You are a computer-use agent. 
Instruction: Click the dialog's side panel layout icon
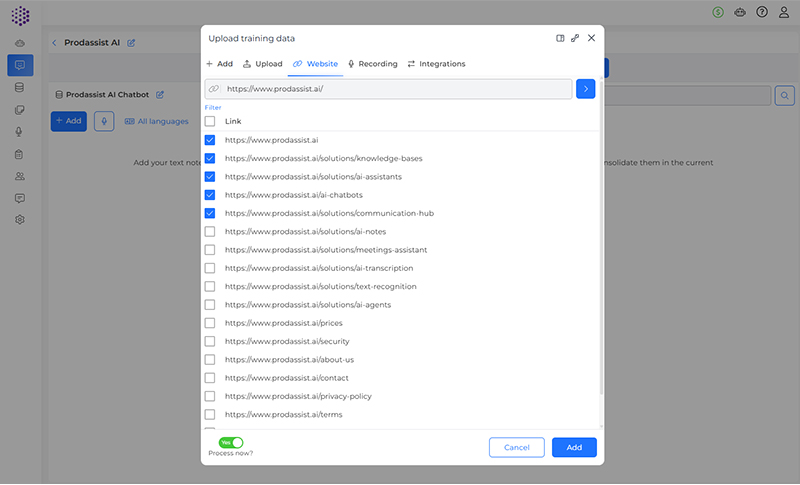click(560, 38)
